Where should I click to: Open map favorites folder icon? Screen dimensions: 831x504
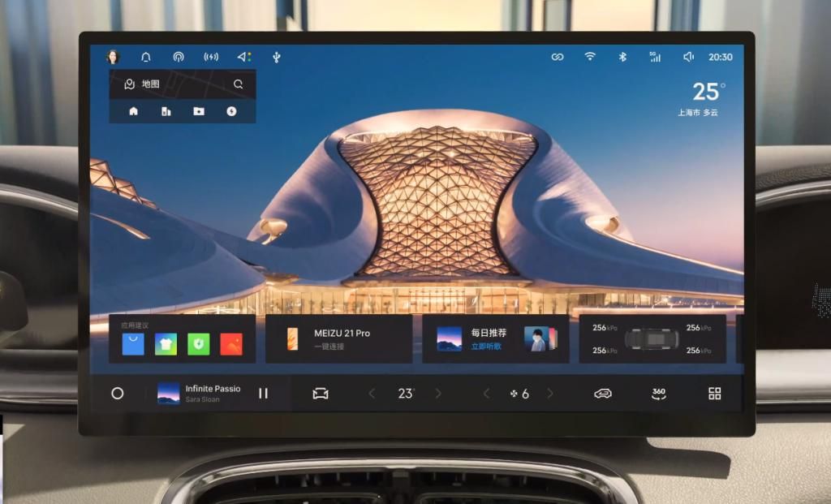tap(199, 111)
